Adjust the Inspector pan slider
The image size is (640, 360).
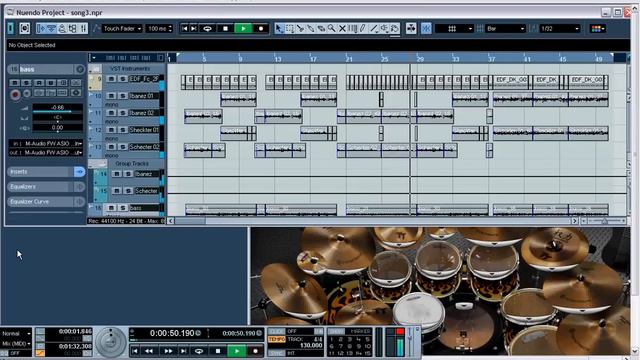point(58,118)
